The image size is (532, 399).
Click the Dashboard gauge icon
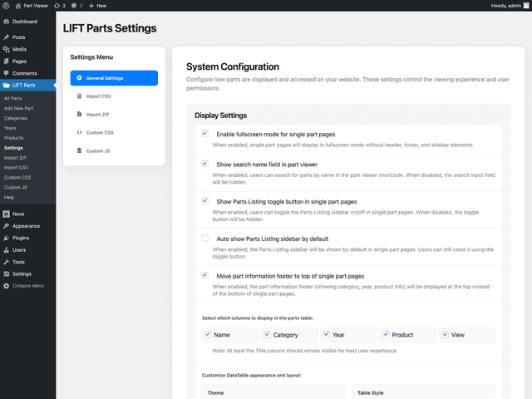tap(6, 22)
